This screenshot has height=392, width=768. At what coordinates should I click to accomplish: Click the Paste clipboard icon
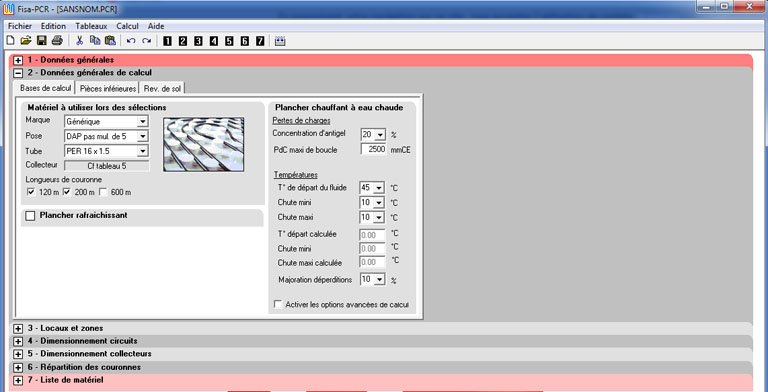click(110, 41)
